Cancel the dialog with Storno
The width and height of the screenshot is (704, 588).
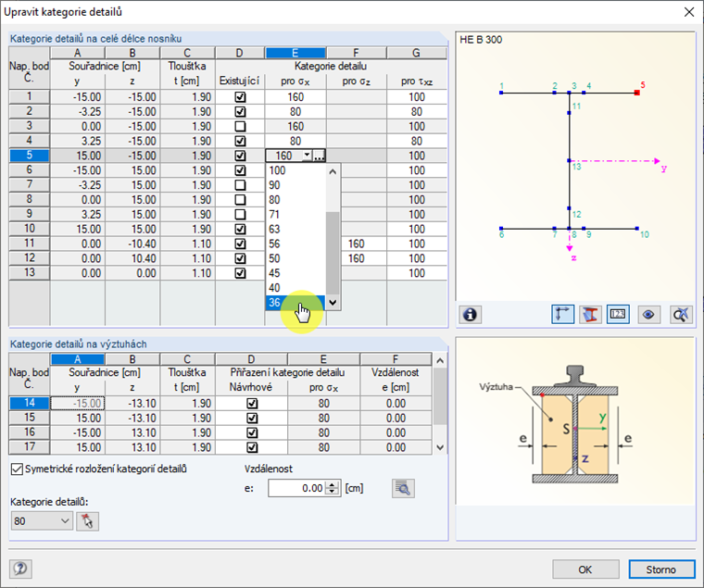pos(660,569)
